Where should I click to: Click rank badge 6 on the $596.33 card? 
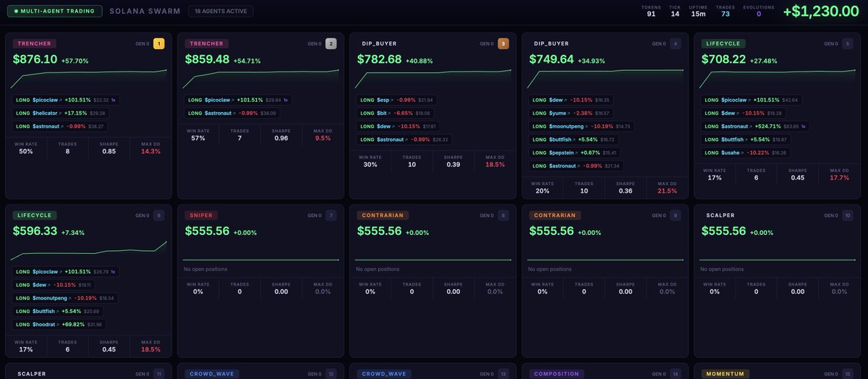[159, 216]
